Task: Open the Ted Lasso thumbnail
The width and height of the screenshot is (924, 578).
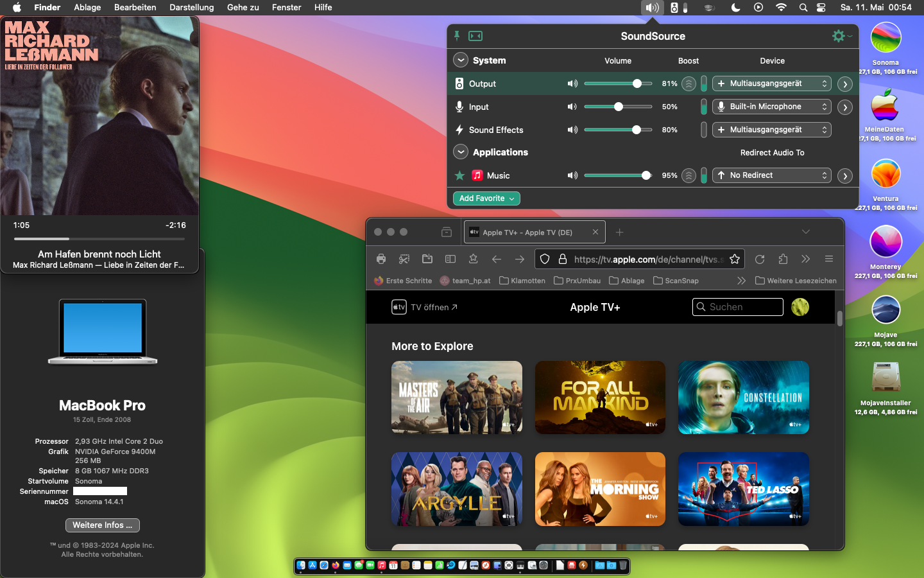Action: (744, 489)
